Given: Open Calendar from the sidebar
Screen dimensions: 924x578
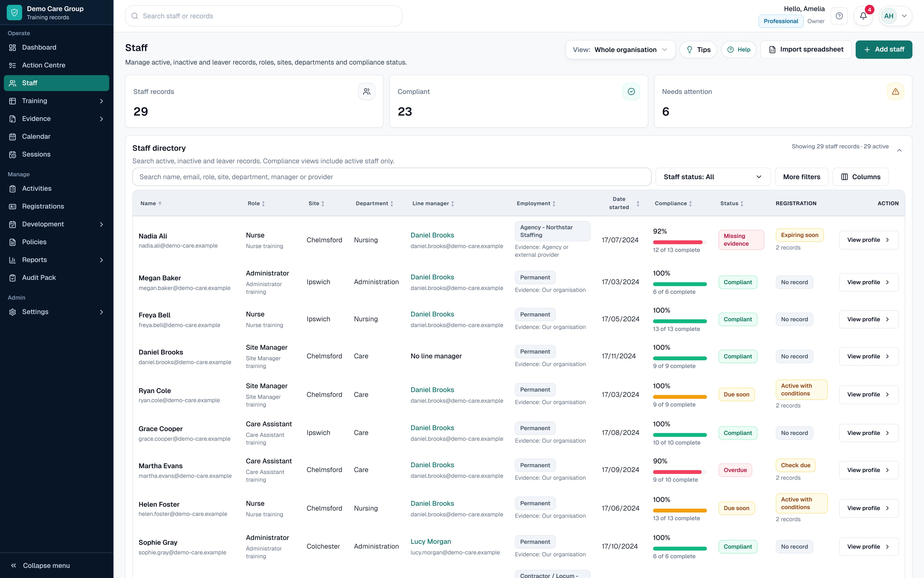Looking at the screenshot, I should click(57, 137).
